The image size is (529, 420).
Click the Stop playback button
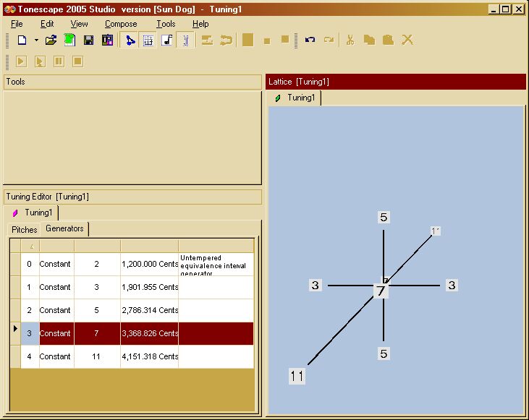pyautogui.click(x=77, y=61)
